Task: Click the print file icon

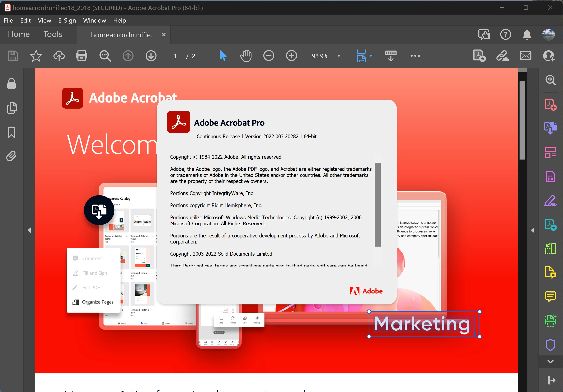Action: click(81, 56)
